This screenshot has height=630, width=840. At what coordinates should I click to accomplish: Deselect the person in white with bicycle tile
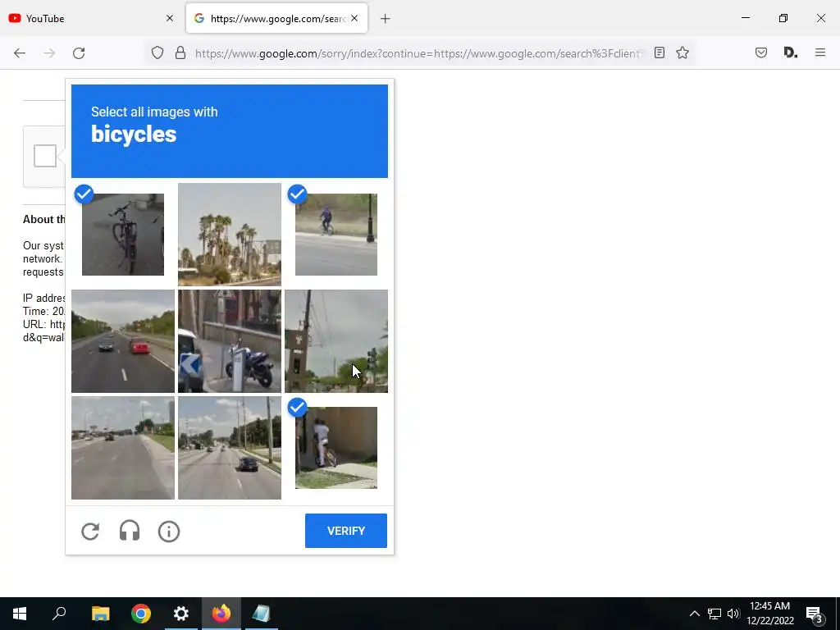[336, 448]
